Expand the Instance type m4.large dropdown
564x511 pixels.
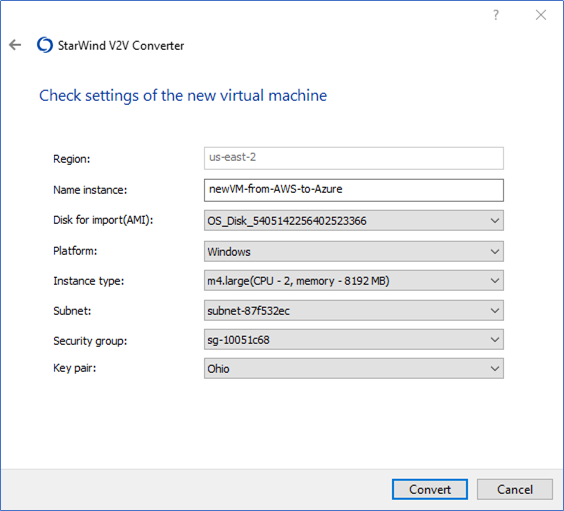click(354, 280)
